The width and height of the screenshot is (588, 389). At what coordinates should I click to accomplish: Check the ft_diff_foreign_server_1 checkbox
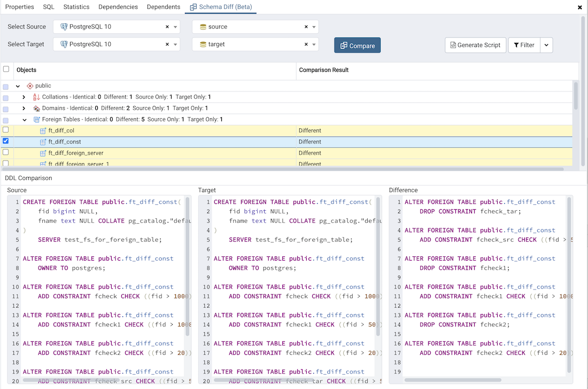pyautogui.click(x=6, y=163)
